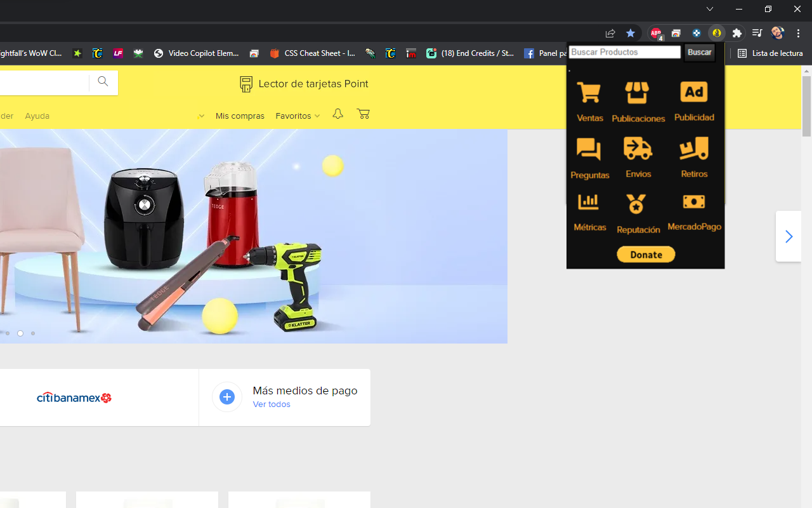Open Mis compras menu item

point(240,116)
